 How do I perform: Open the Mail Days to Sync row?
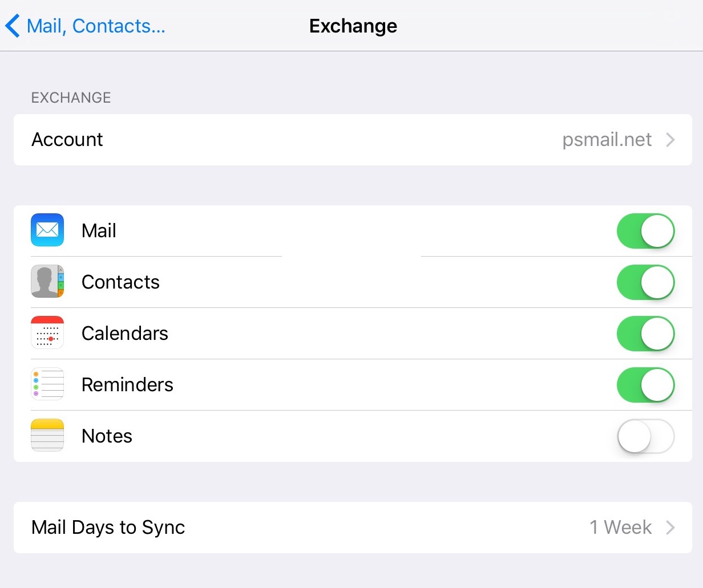coord(353,528)
